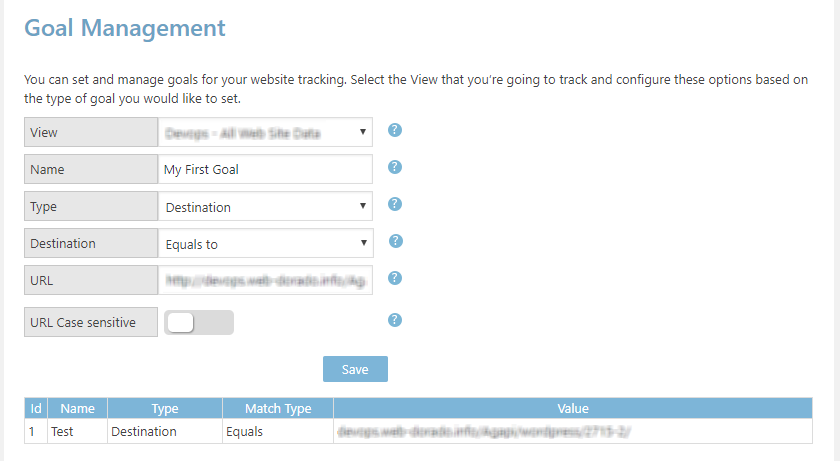Open the View dropdown list
Image resolution: width=840 pixels, height=461 pixels.
click(x=265, y=132)
